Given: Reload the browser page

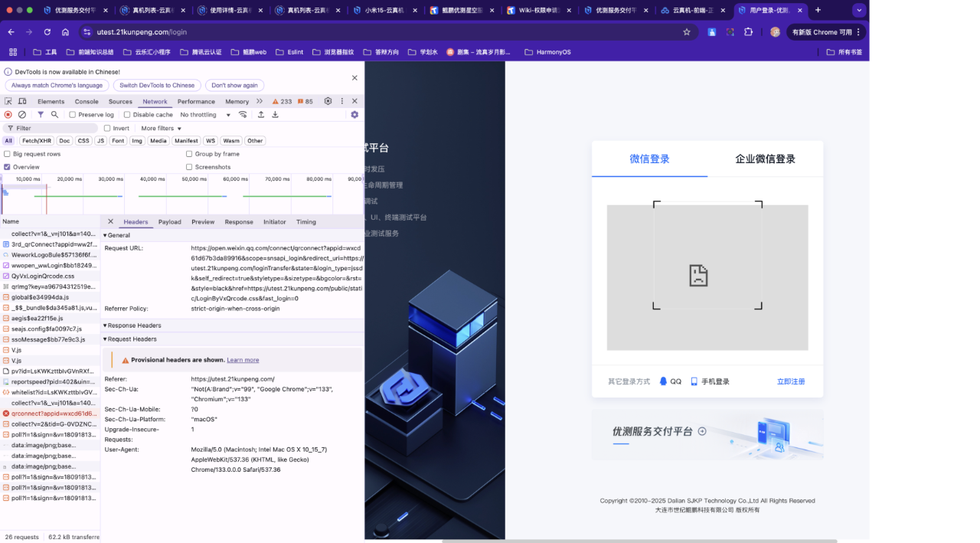Looking at the screenshot, I should click(x=47, y=32).
